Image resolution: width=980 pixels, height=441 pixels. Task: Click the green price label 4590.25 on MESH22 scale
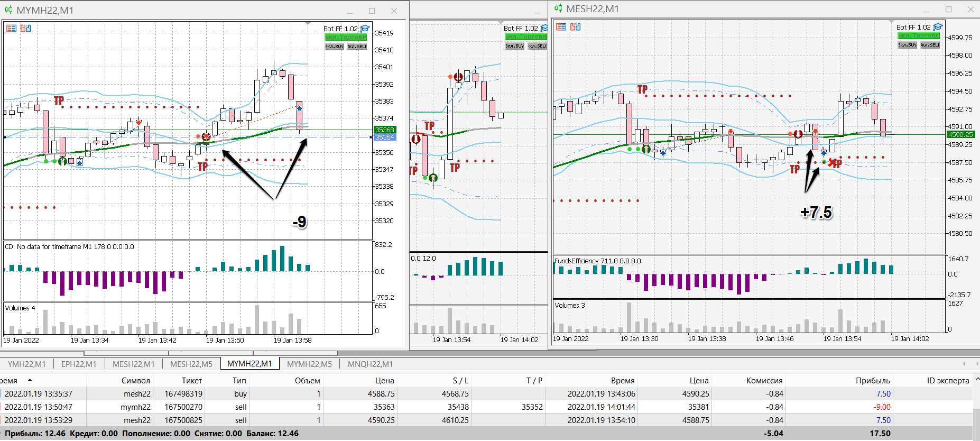pyautogui.click(x=960, y=134)
